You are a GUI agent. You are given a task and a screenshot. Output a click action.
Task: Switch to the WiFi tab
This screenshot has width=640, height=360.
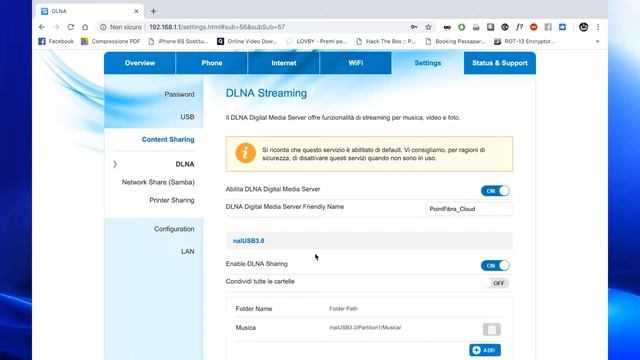[x=356, y=63]
